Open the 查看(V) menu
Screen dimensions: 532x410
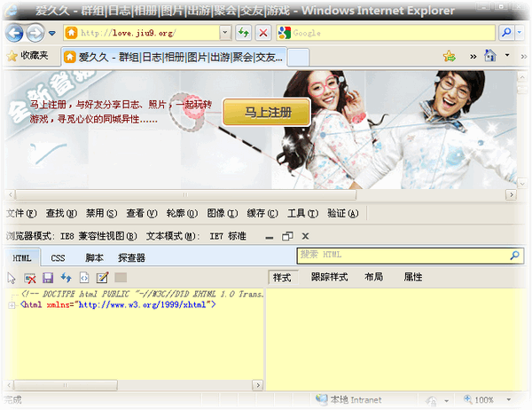142,213
